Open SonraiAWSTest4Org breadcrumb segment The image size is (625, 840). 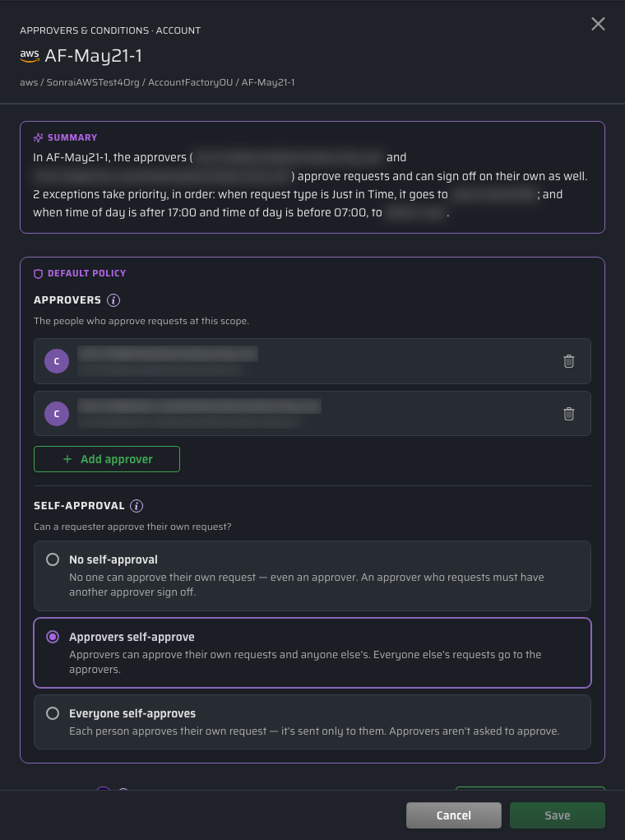point(93,82)
